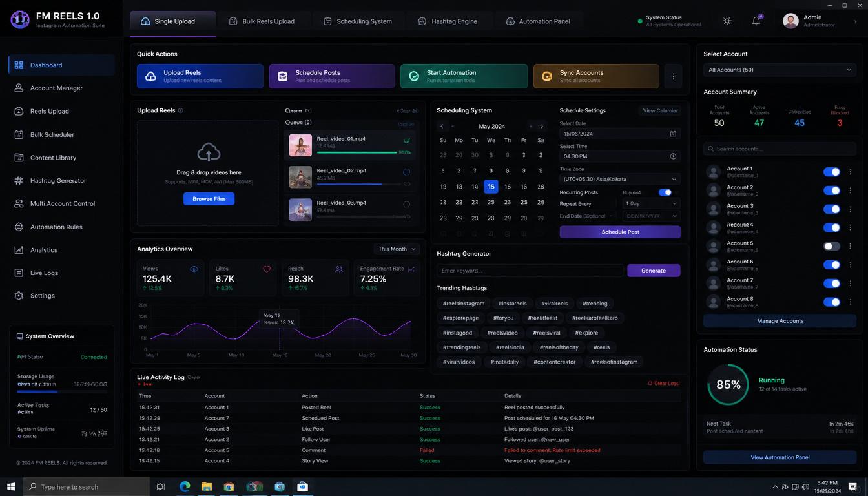This screenshot has height=496, width=868.
Task: Open quick actions three-dot menu
Action: coord(673,76)
